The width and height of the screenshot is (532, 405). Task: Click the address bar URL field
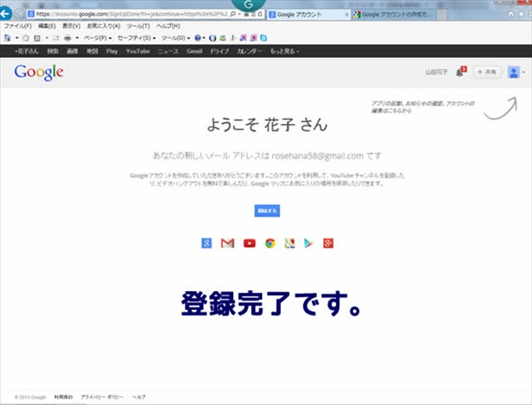132,14
